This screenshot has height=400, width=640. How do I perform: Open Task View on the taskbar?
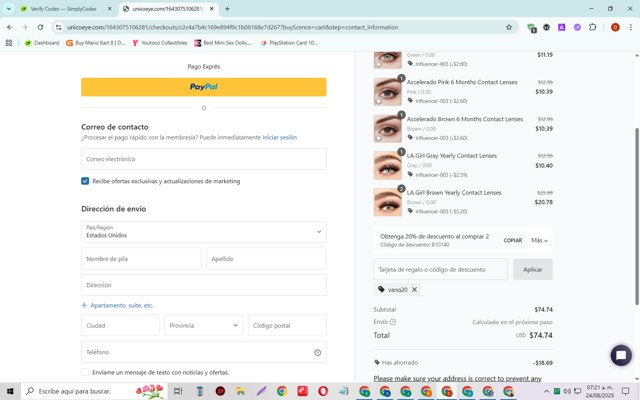click(x=178, y=391)
